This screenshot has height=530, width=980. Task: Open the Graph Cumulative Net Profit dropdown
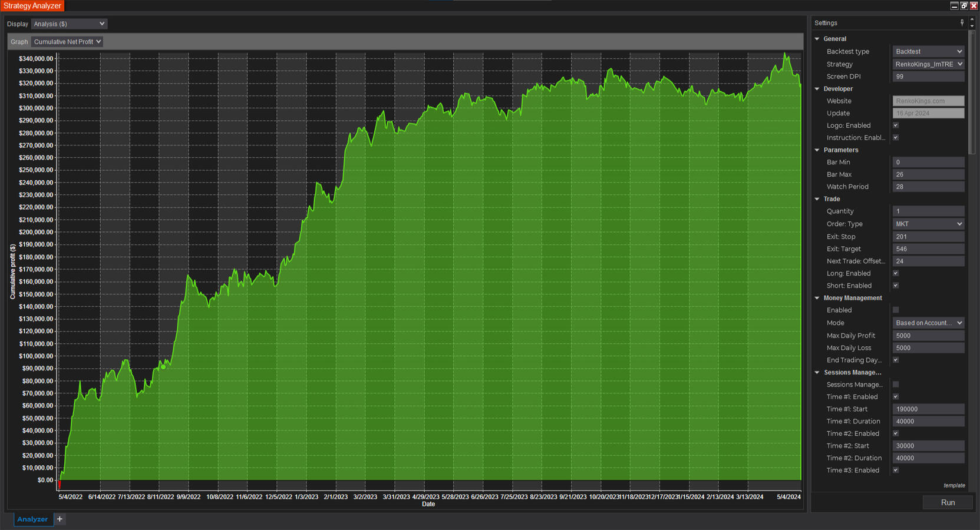67,42
